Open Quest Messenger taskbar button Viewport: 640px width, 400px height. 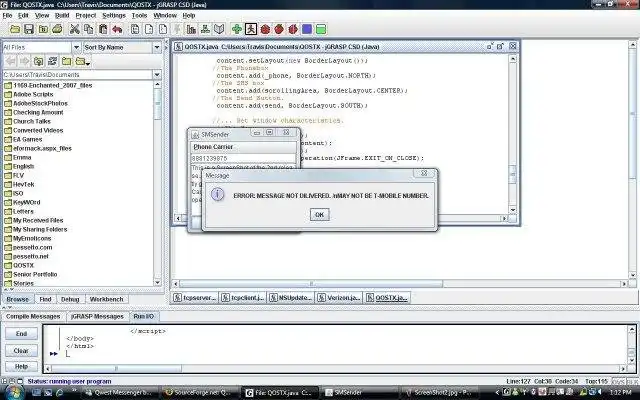click(118, 393)
